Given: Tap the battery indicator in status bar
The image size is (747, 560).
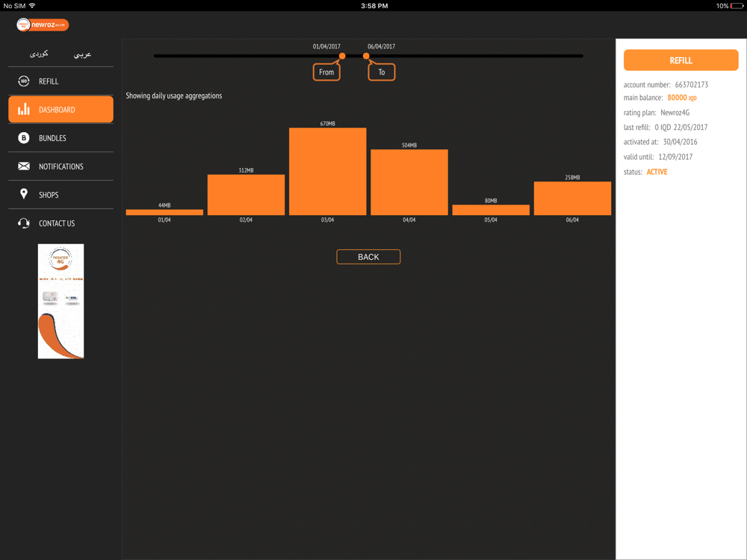Looking at the screenshot, I should (736, 6).
